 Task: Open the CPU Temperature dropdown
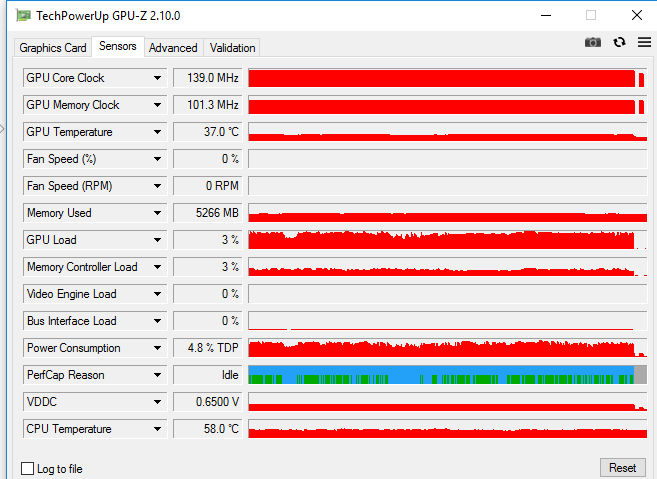point(95,429)
